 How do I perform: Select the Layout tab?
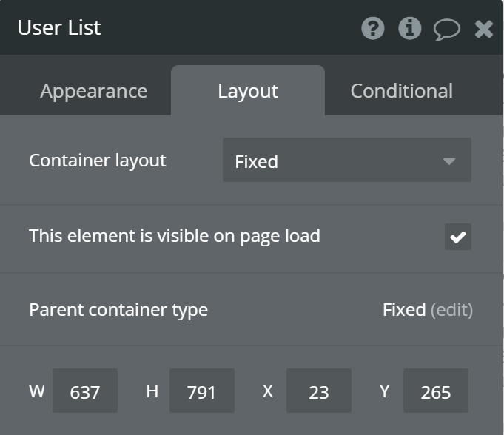point(248,91)
